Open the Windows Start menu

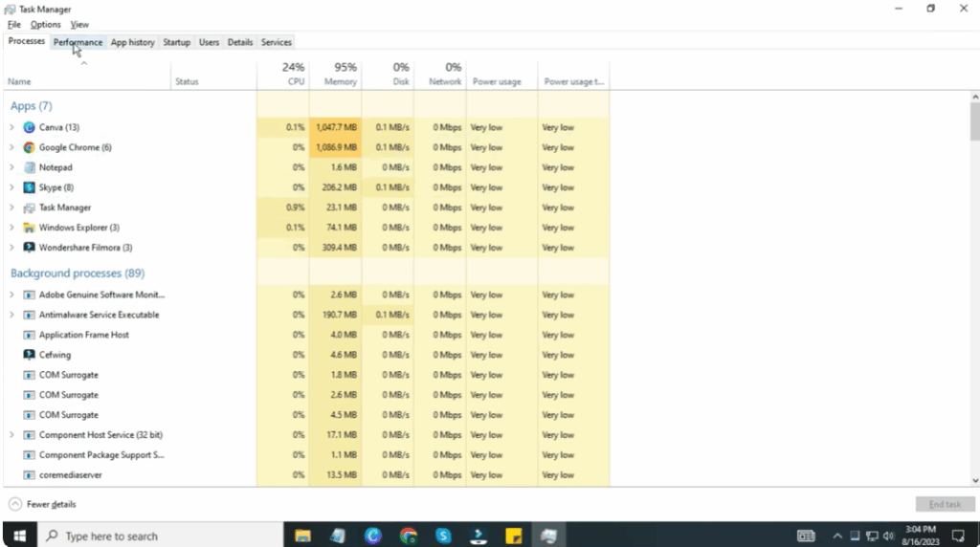pos(19,536)
